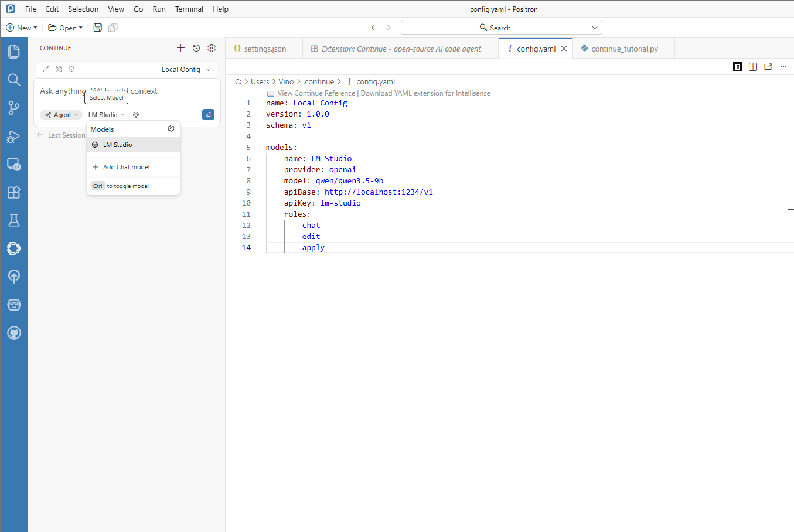This screenshot has width=794, height=532.
Task: Submit prompt with the blue enter button
Action: (x=208, y=115)
